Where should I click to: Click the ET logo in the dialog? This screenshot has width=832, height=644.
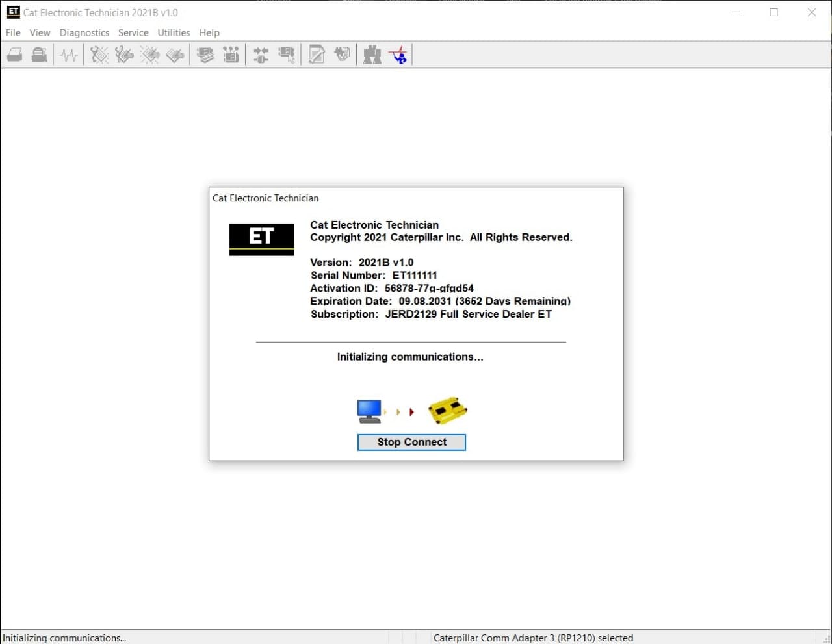click(x=261, y=239)
